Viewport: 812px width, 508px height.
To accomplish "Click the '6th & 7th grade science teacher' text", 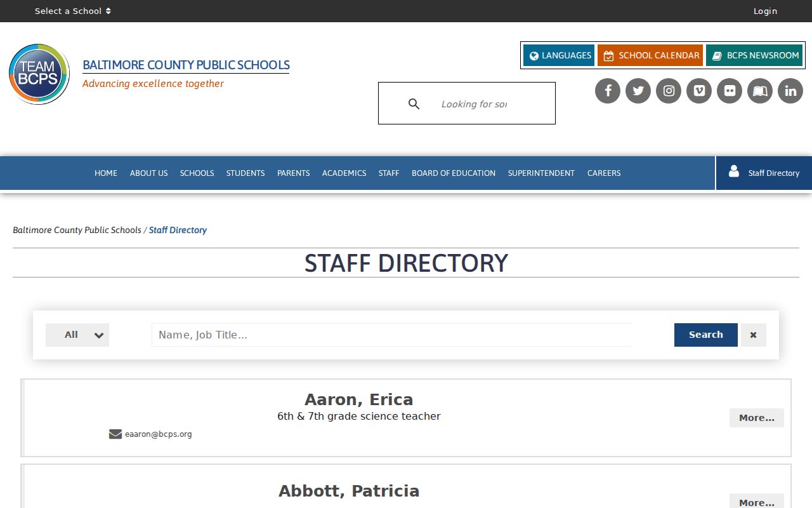I will point(359,417).
